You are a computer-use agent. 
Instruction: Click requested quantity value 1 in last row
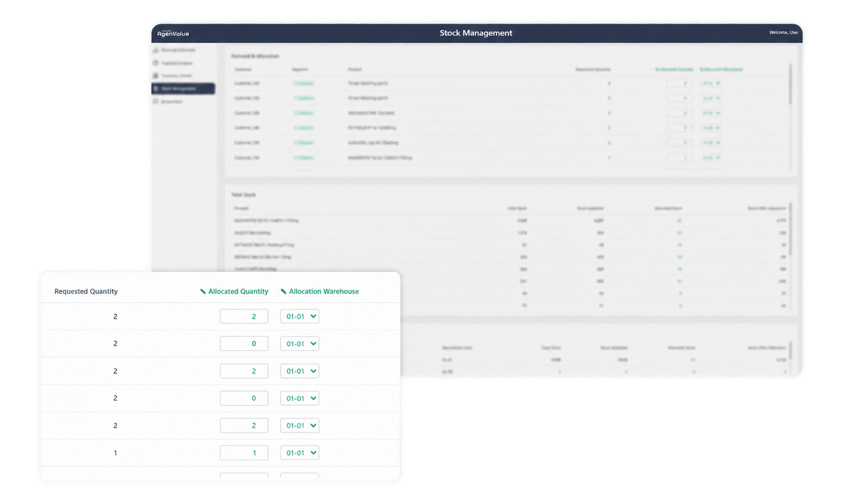tap(115, 453)
